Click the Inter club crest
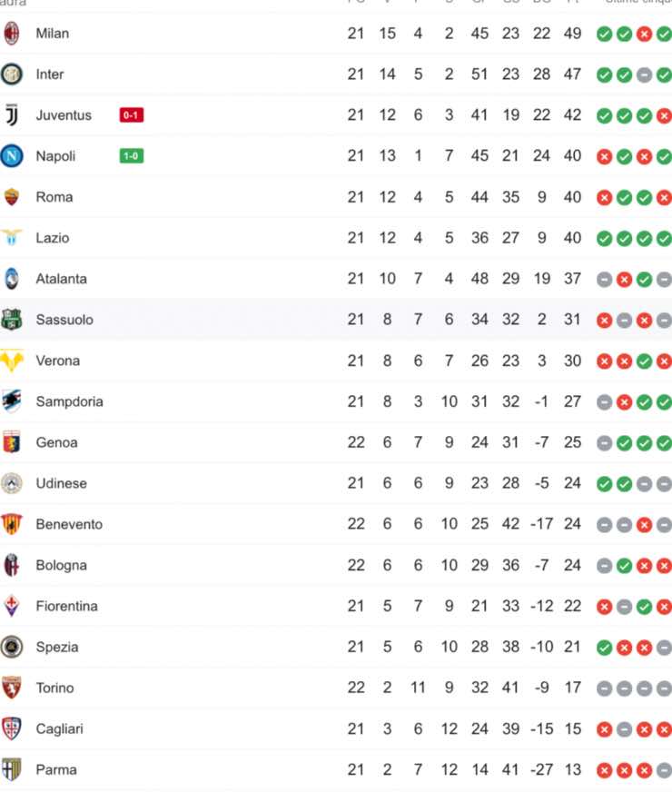 click(x=12, y=74)
